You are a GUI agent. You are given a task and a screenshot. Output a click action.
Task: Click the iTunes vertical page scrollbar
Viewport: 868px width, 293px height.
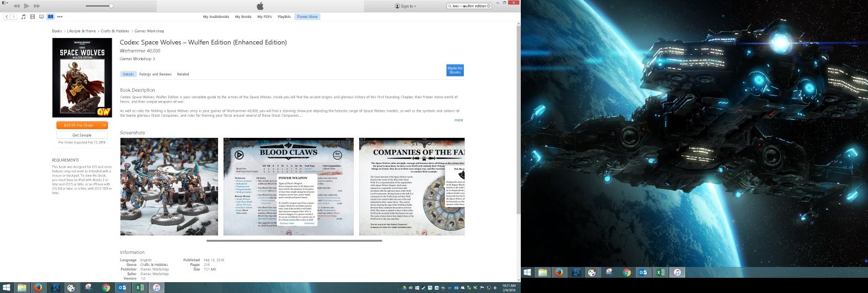click(518, 119)
